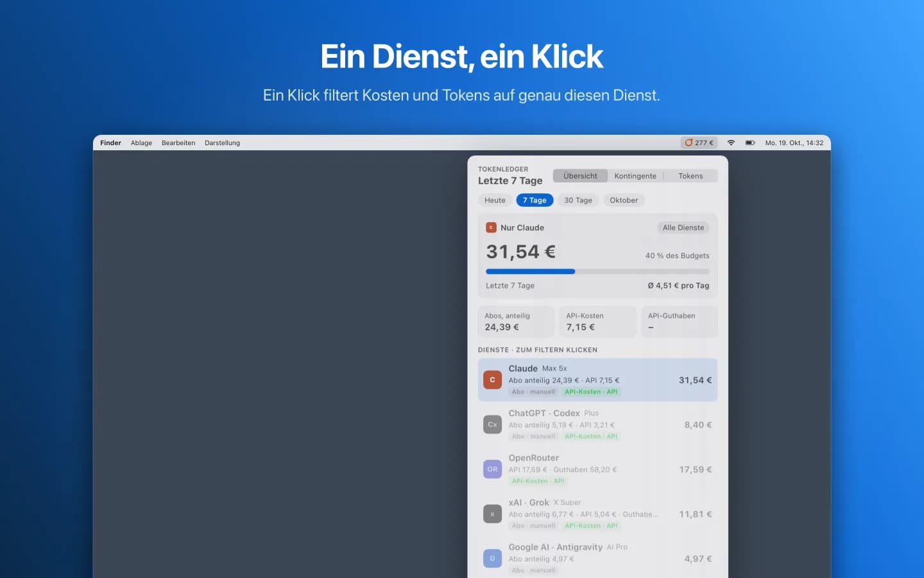Click the API-Guthaben card
The height and width of the screenshot is (578, 924).
click(x=679, y=322)
